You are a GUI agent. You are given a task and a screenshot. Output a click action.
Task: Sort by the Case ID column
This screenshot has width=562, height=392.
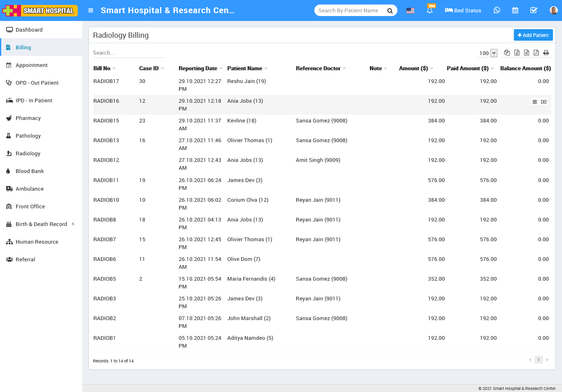pos(151,69)
